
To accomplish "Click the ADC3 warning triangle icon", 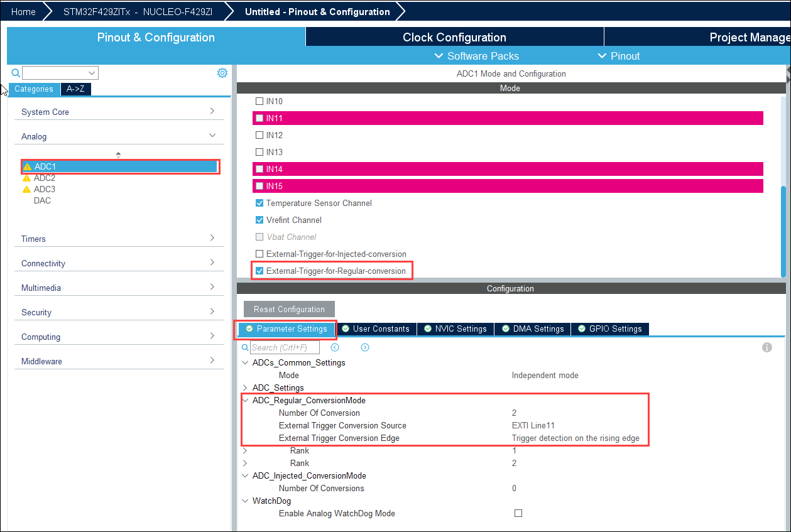I will point(26,190).
